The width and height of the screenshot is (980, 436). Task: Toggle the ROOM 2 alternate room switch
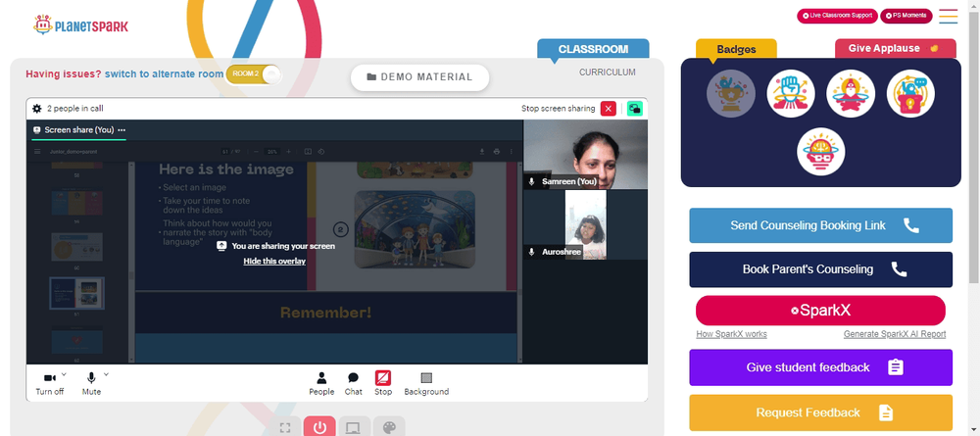coord(254,74)
